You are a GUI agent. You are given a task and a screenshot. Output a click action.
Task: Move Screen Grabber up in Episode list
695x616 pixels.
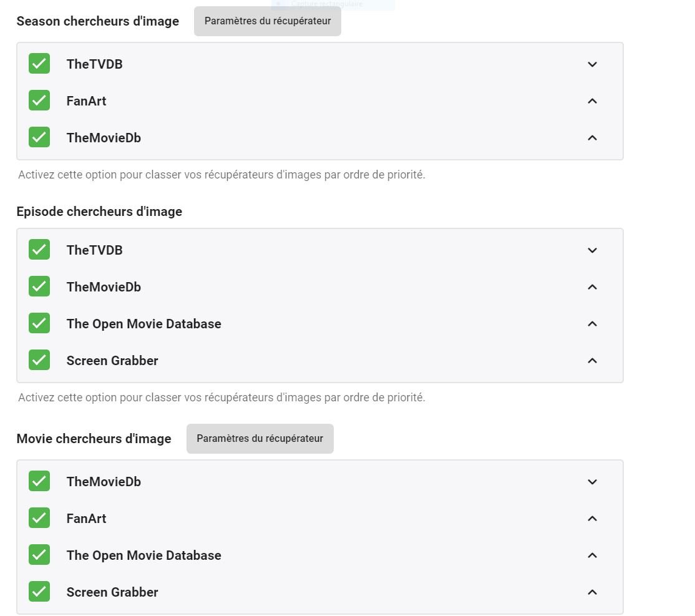coord(592,361)
